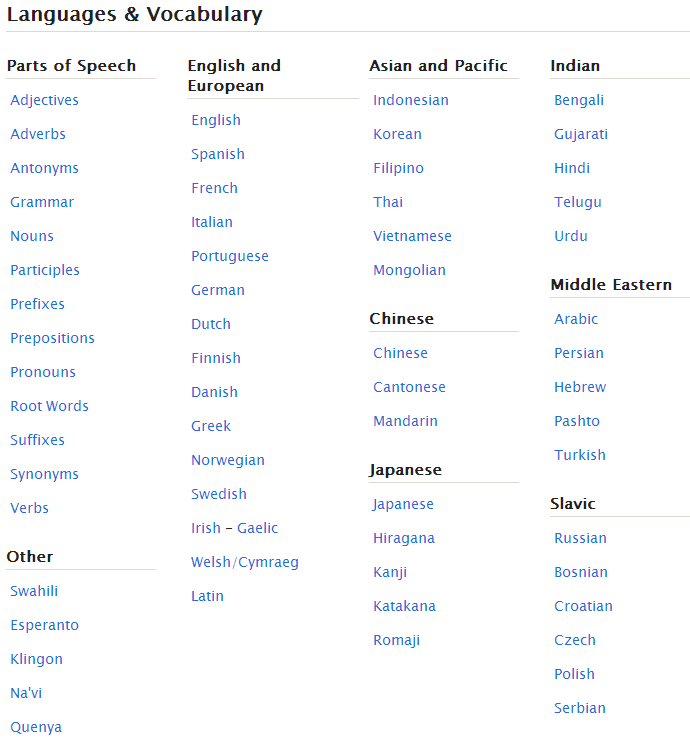Click the Hiragana link
The image size is (690, 746).
[x=404, y=538]
